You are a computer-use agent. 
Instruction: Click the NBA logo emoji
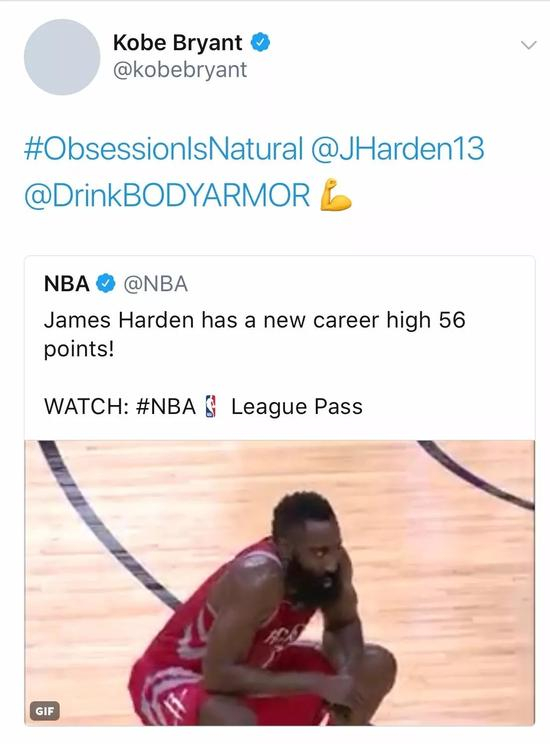point(211,406)
